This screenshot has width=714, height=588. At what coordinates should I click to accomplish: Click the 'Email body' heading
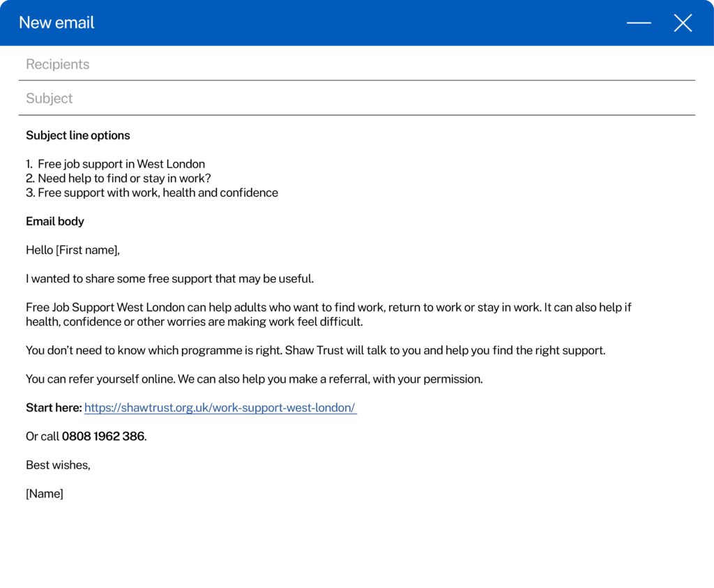(x=55, y=221)
